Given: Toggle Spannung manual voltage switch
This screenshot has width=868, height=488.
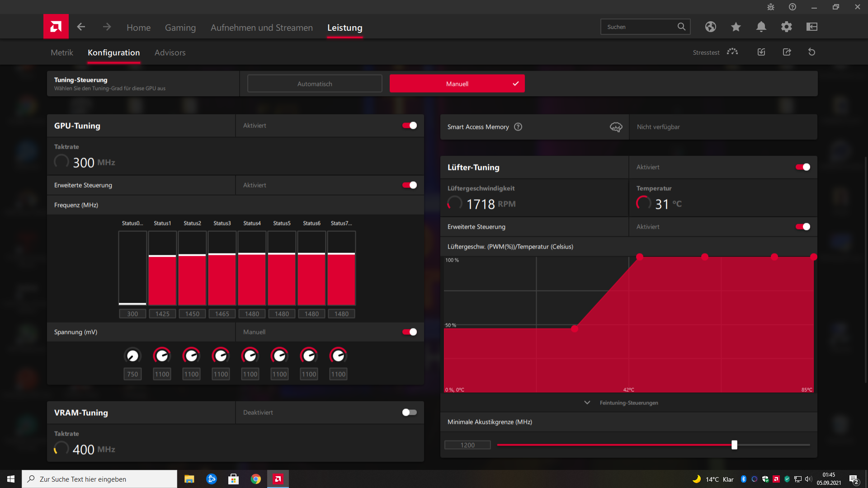Looking at the screenshot, I should pyautogui.click(x=410, y=332).
